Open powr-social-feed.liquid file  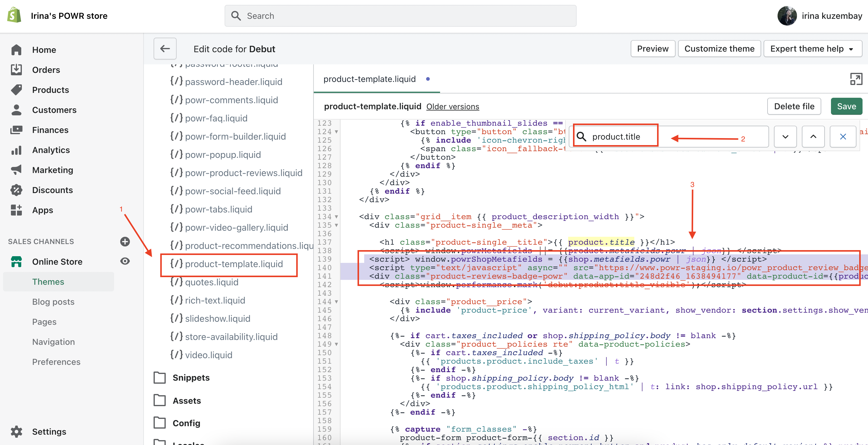pos(226,191)
